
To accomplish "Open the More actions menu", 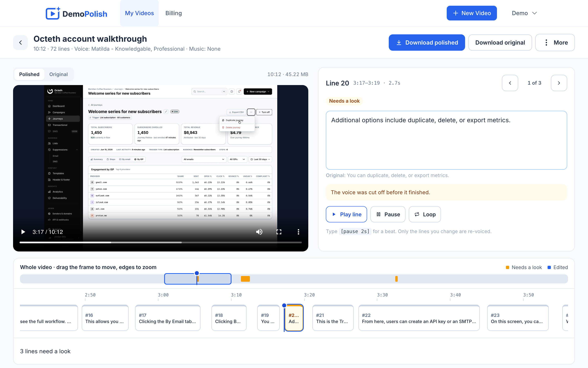I will (x=555, y=43).
